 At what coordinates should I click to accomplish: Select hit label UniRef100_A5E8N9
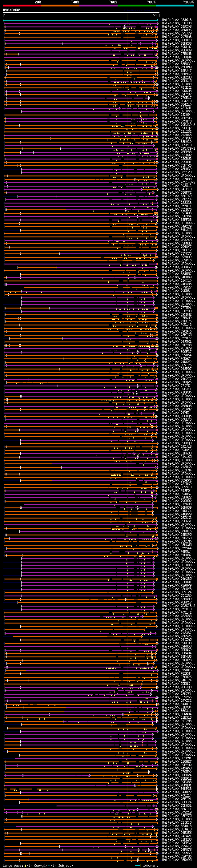pos(177,67)
